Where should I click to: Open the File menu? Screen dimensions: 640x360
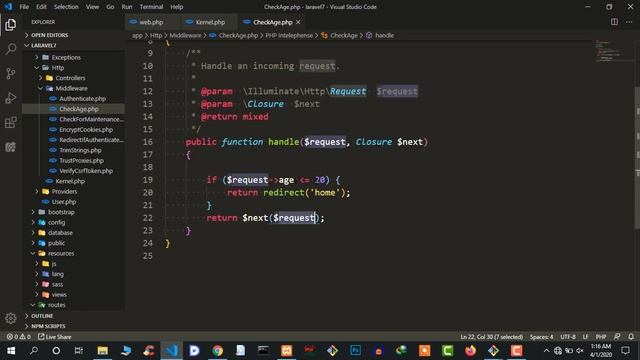tap(24, 7)
